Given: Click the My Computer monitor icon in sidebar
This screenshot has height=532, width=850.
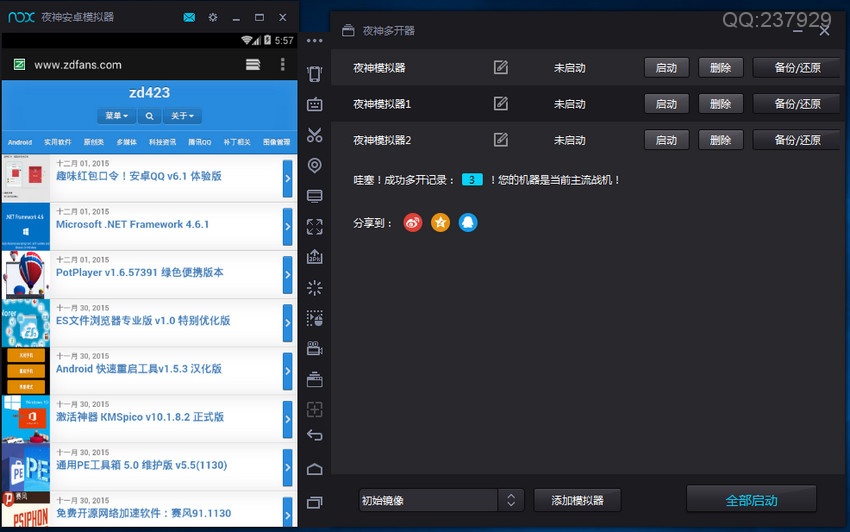Looking at the screenshot, I should [x=314, y=196].
